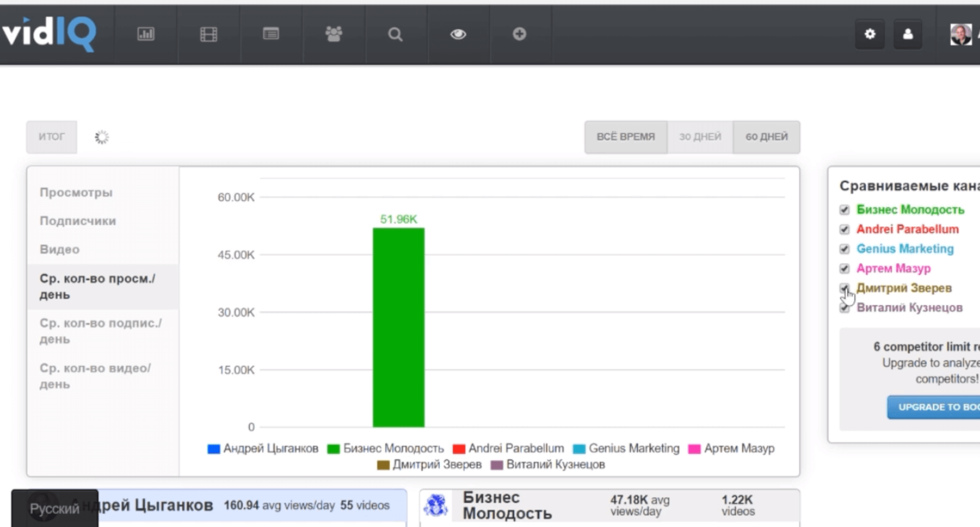
Task: Open the Артем Мазур channel link
Action: click(x=893, y=269)
